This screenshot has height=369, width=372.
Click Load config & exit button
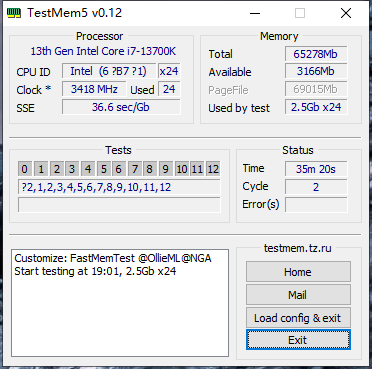298,318
